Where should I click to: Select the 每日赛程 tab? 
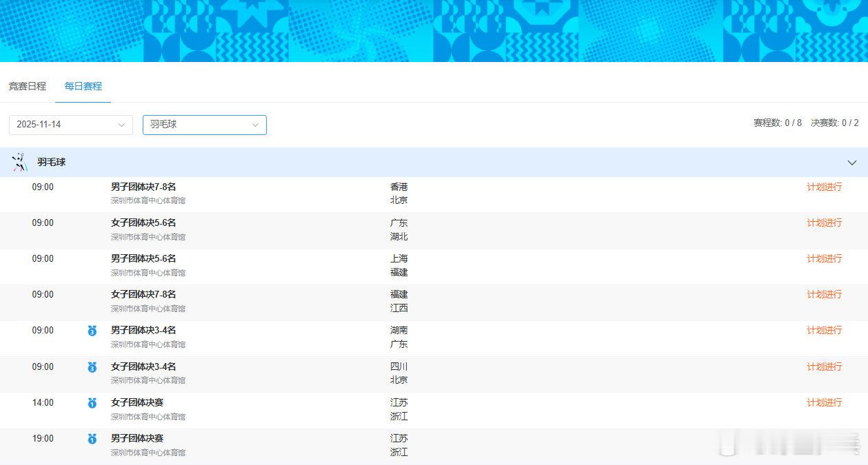click(83, 86)
